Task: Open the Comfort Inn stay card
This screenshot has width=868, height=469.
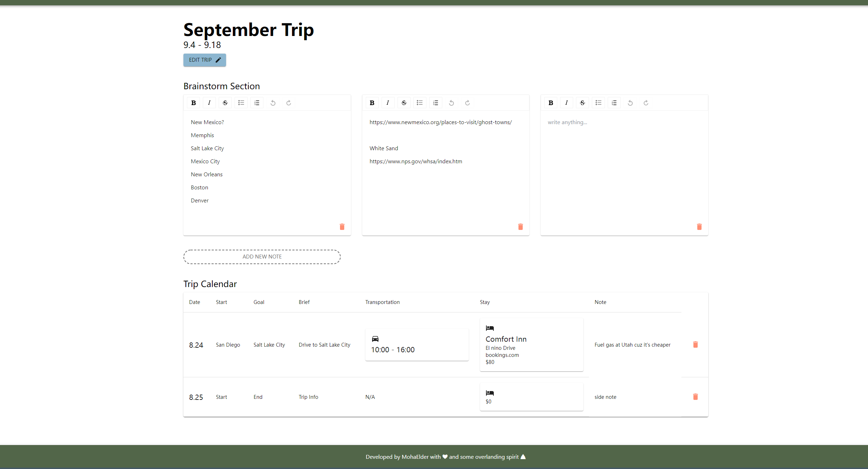Action: tap(531, 345)
